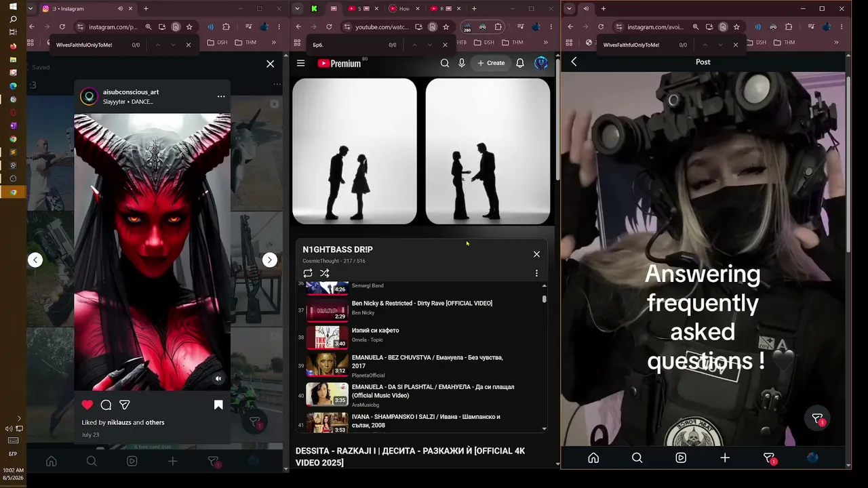Open the DSH bookmark folder in middle browser
868x488 pixels.
tap(484, 42)
